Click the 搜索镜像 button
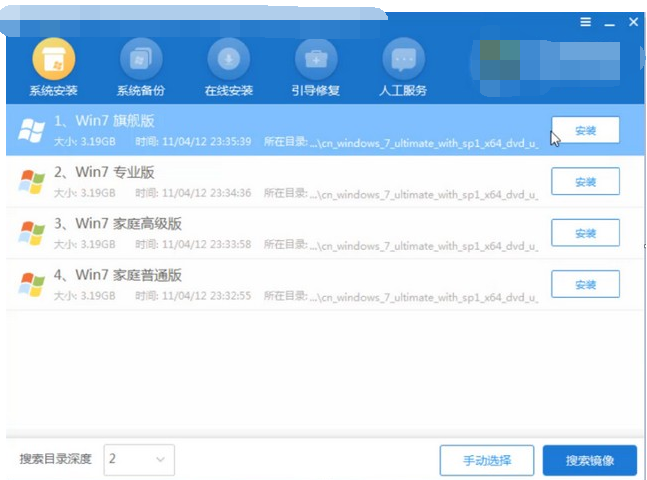647x480 pixels. [x=590, y=460]
